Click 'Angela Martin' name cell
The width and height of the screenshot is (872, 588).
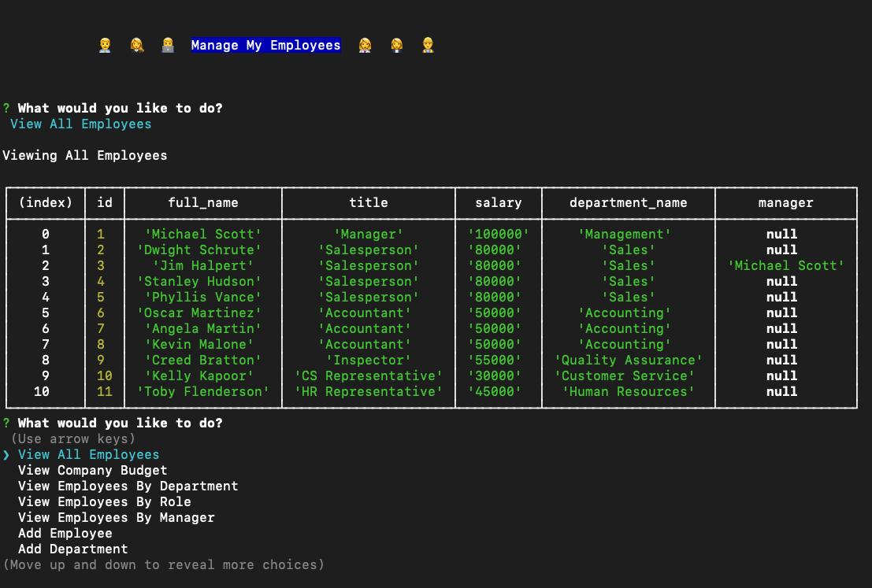pos(203,329)
